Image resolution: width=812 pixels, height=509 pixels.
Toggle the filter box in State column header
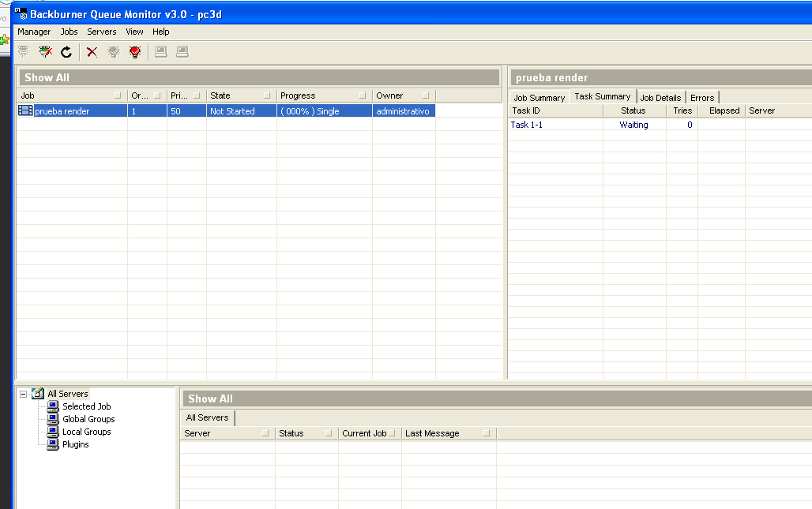267,95
